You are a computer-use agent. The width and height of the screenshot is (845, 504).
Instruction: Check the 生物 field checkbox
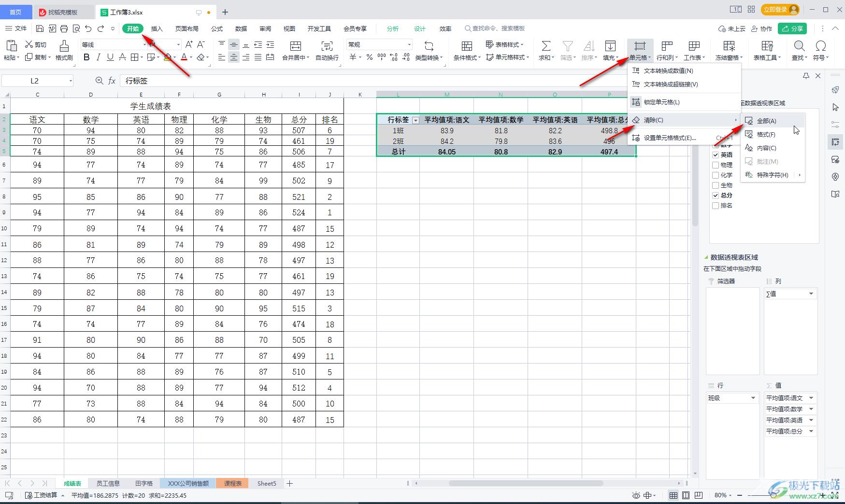[716, 185]
